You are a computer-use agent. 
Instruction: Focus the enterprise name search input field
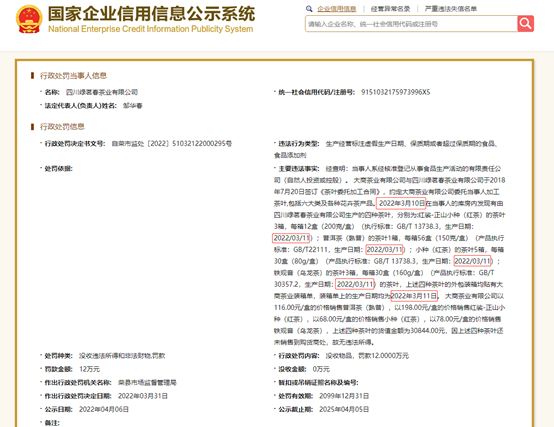[x=411, y=24]
